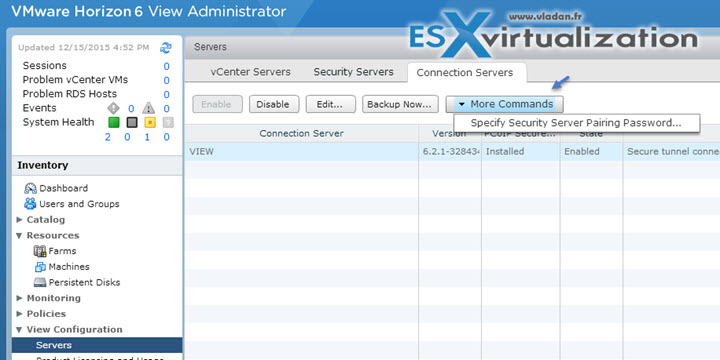Click the Events error diamond icon
Viewport: 720px width, 360px height.
pos(113,108)
